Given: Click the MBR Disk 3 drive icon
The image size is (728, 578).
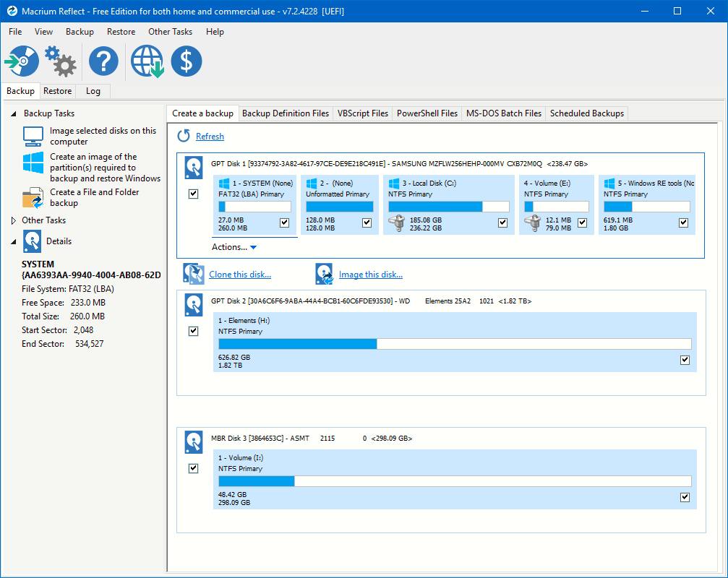Looking at the screenshot, I should (194, 442).
